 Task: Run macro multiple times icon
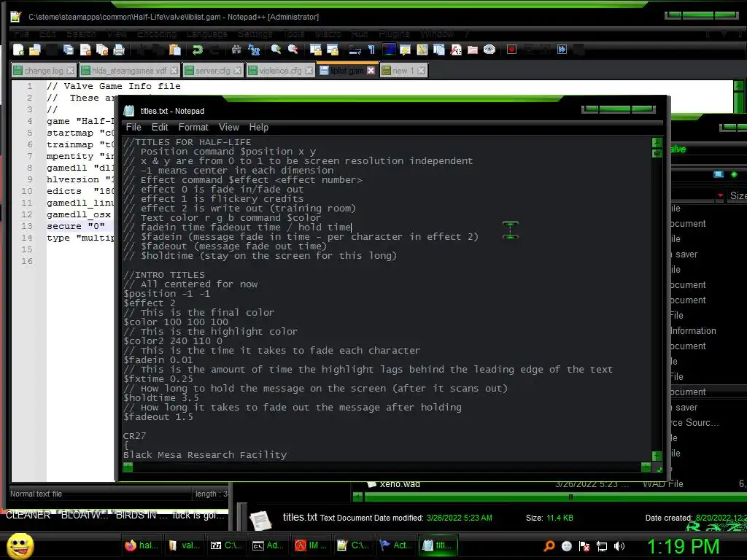[x=562, y=50]
